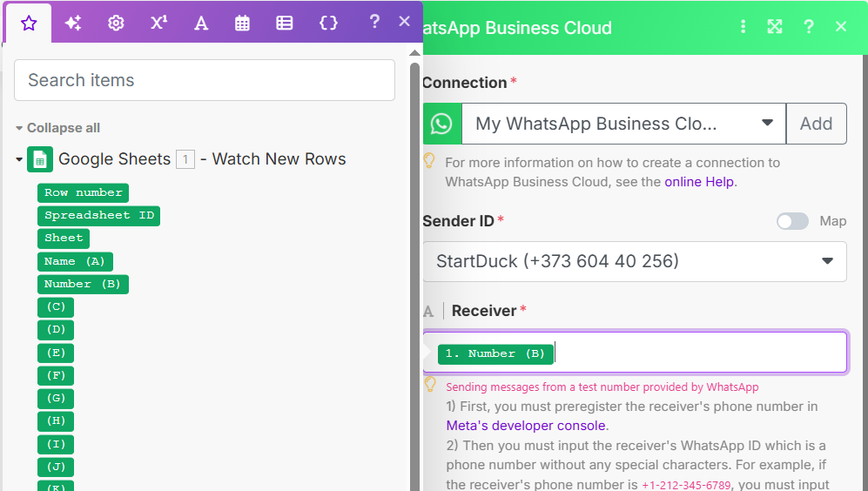This screenshot has width=868, height=491.
Task: Open the general functions gear tab
Action: click(x=116, y=24)
